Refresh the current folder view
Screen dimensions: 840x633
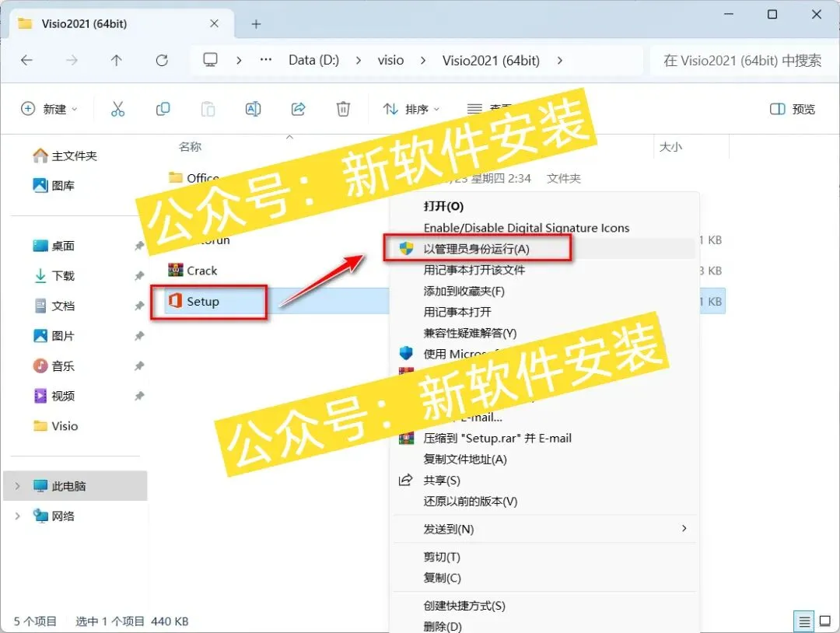[162, 61]
